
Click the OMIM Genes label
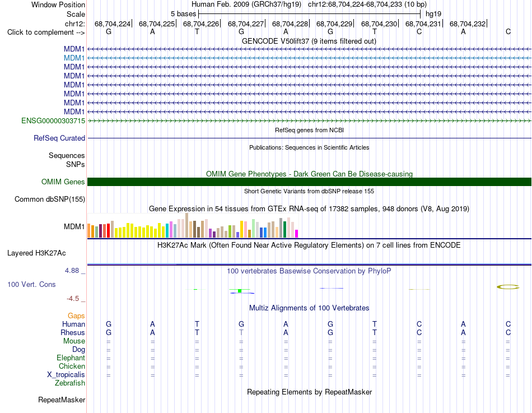(63, 182)
